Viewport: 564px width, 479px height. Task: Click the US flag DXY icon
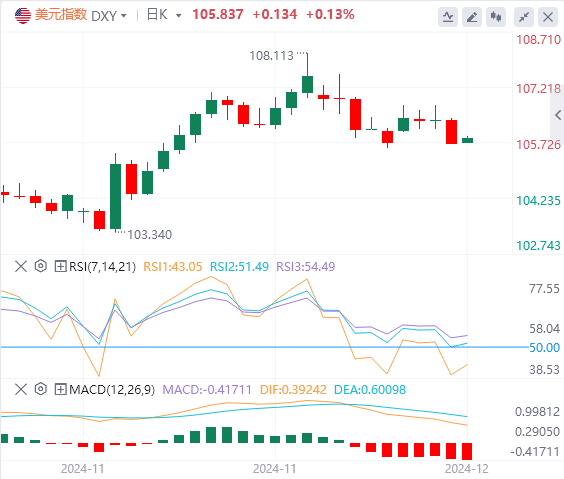(23, 15)
